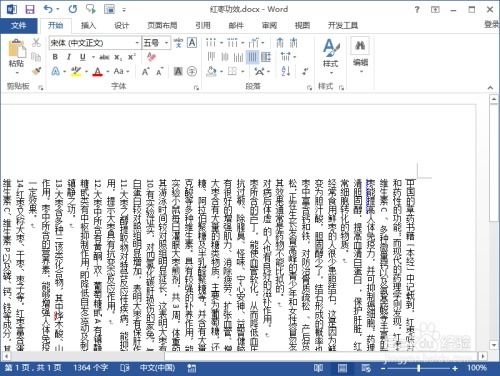Show or hide paragraph marks
Viewport: 500px width, 376px height.
(x=306, y=71)
